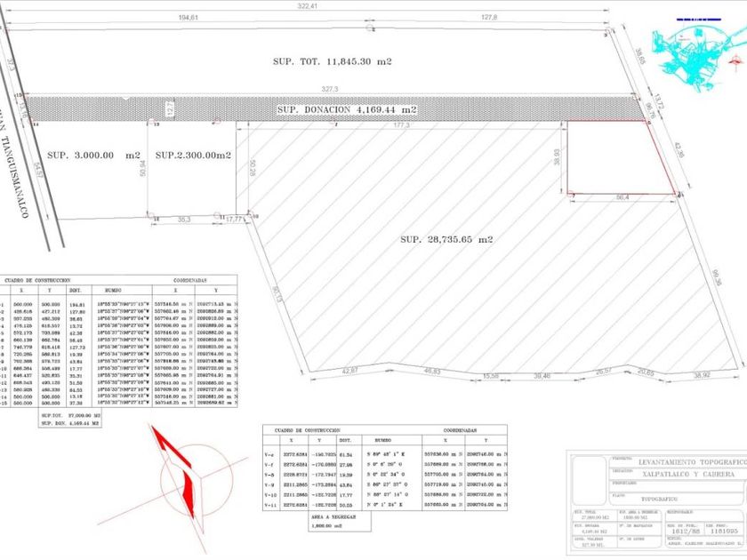Click the 177.3 dimension text
The height and width of the screenshot is (560, 747).
(x=402, y=125)
